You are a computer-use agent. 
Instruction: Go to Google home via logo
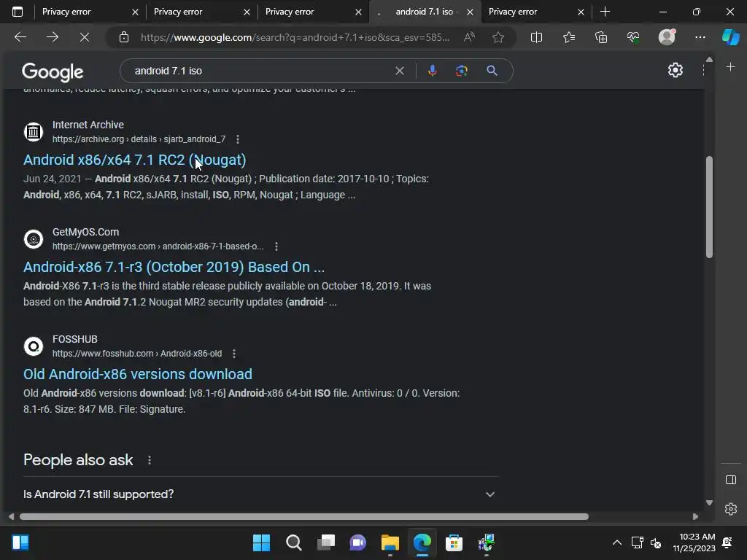click(x=53, y=71)
